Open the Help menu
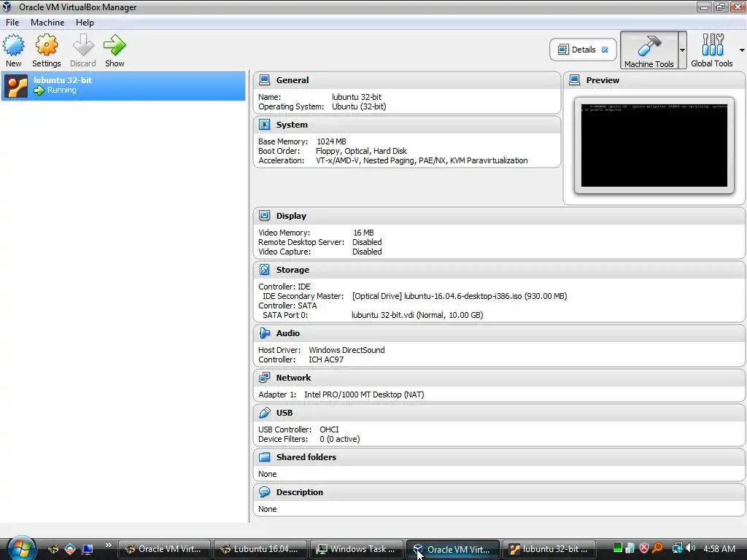The image size is (747, 560). click(85, 23)
